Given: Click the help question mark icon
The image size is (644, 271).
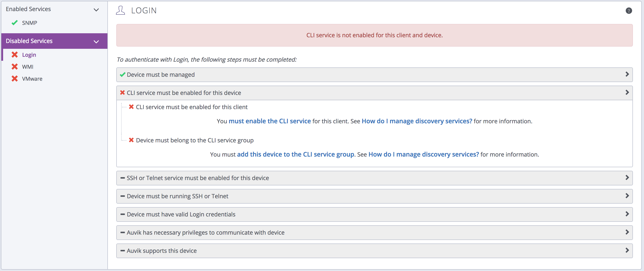Looking at the screenshot, I should point(628,10).
